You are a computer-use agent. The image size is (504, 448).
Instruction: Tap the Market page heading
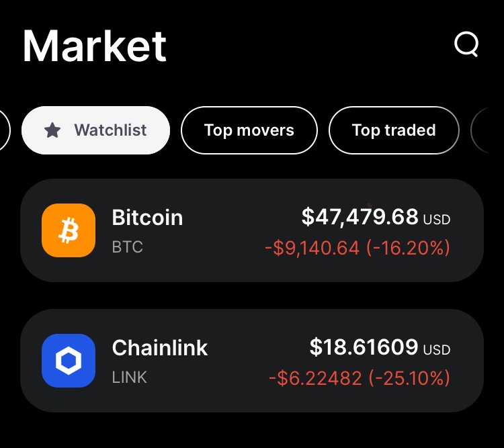tap(95, 46)
